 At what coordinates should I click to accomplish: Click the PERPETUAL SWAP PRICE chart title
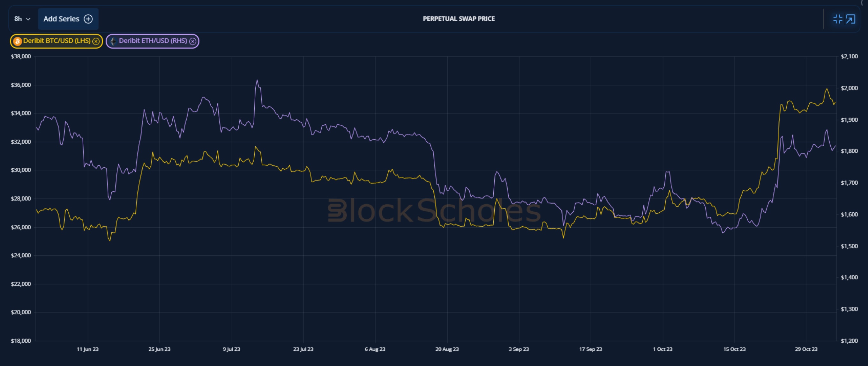click(459, 19)
